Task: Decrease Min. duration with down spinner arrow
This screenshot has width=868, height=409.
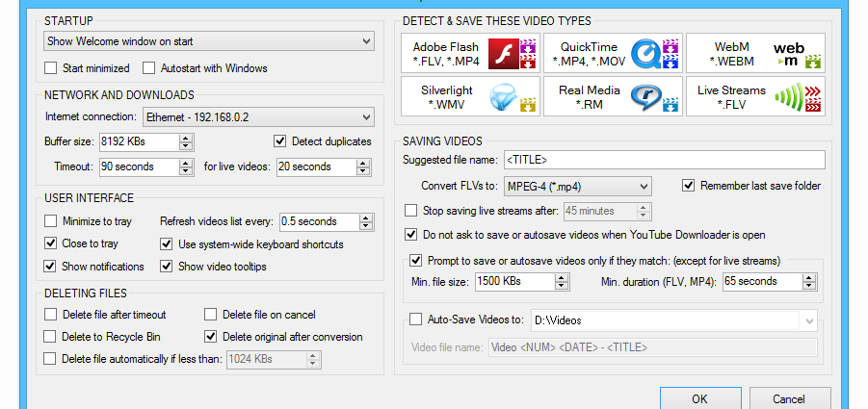Action: (809, 286)
